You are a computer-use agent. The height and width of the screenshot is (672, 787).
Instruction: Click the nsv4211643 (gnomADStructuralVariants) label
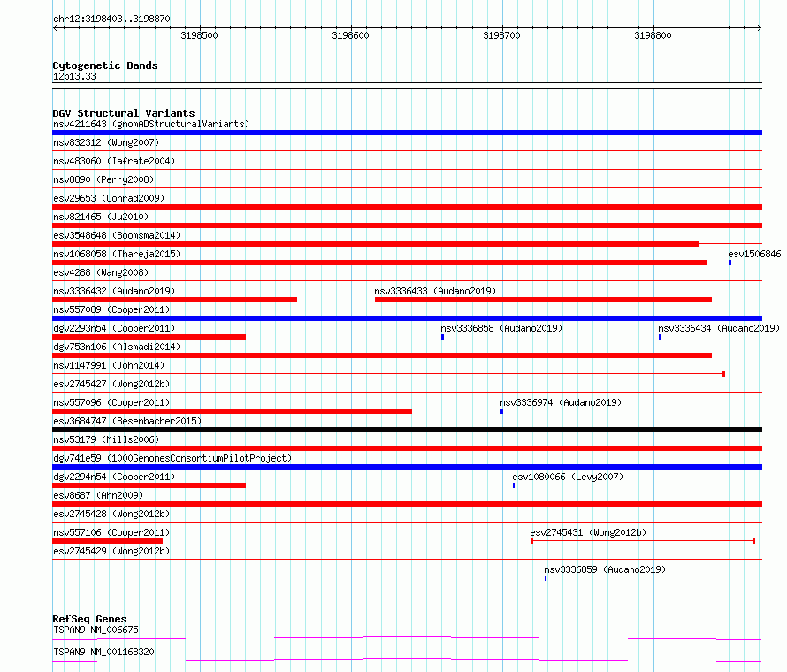[x=151, y=124]
